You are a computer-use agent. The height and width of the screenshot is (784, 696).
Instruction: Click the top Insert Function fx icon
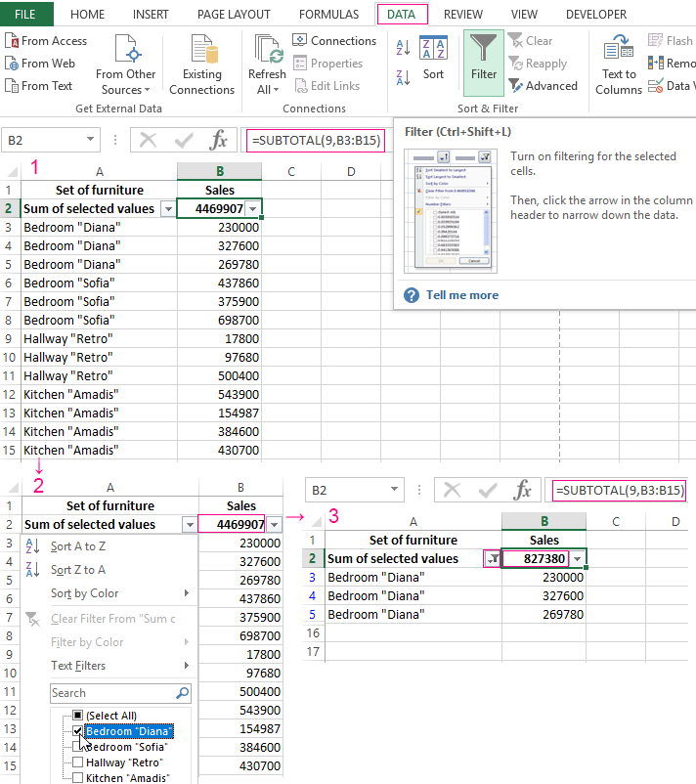(x=218, y=140)
